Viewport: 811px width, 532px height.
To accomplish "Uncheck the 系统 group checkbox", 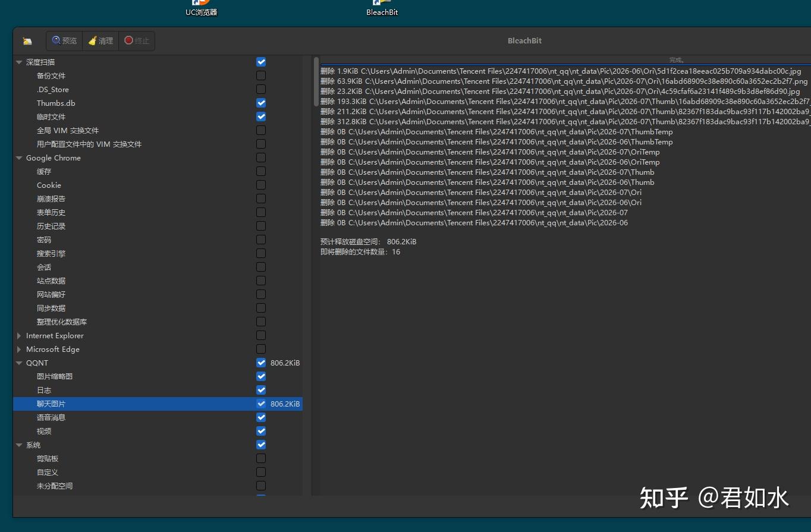I will (x=261, y=445).
